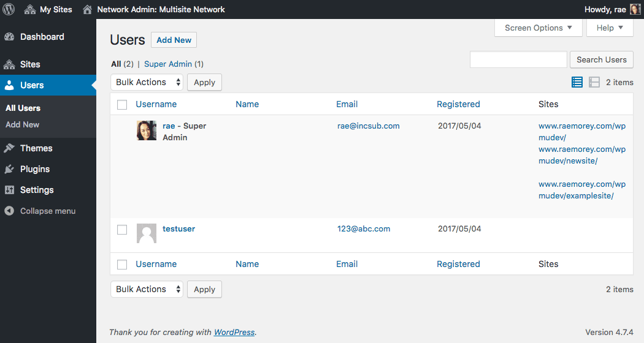Toggle select-all checkbox in table footer

click(x=122, y=265)
